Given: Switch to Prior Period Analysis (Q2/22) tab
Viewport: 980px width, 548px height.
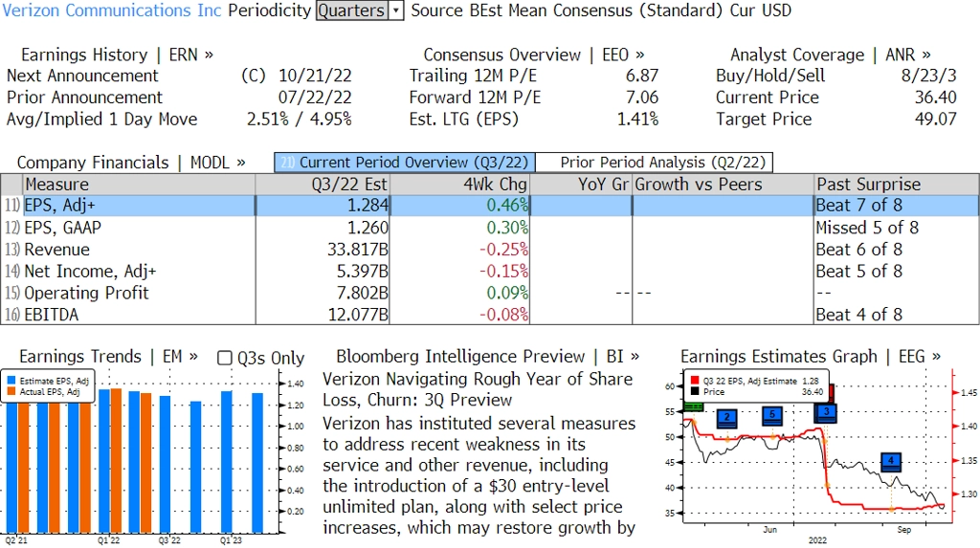Looking at the screenshot, I should click(655, 163).
